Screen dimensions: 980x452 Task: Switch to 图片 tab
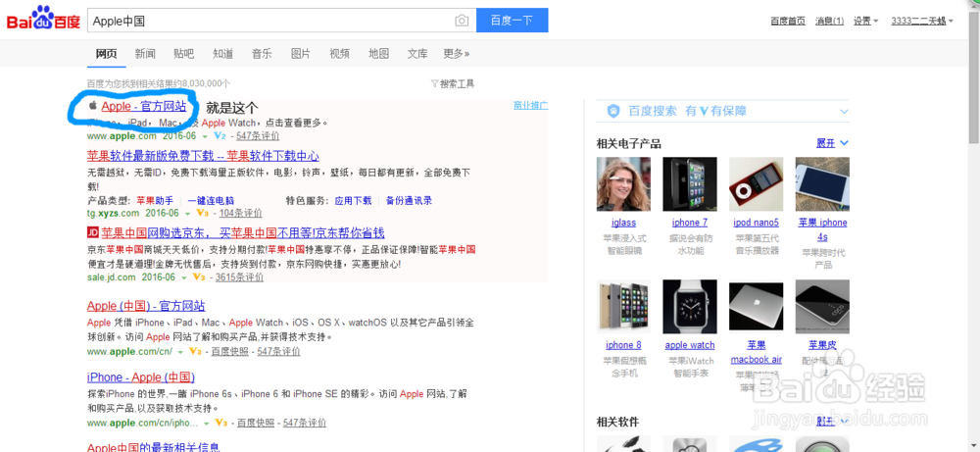(301, 53)
